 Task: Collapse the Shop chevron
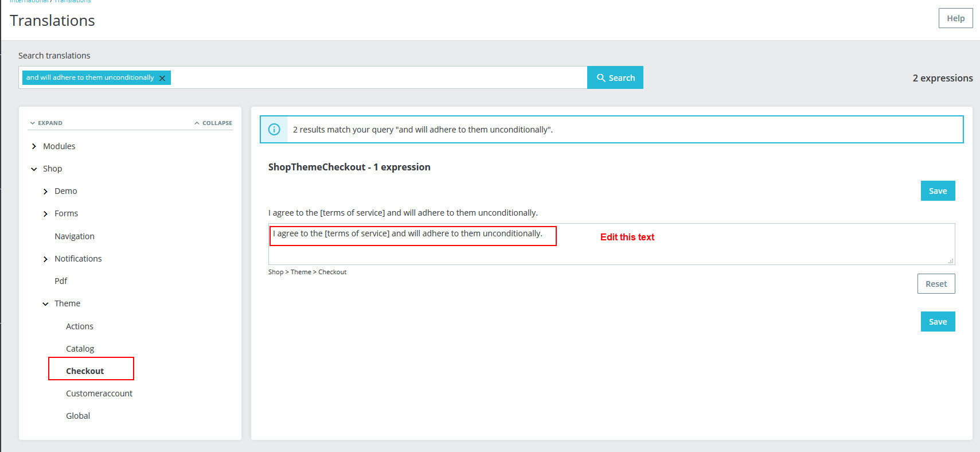pos(34,169)
